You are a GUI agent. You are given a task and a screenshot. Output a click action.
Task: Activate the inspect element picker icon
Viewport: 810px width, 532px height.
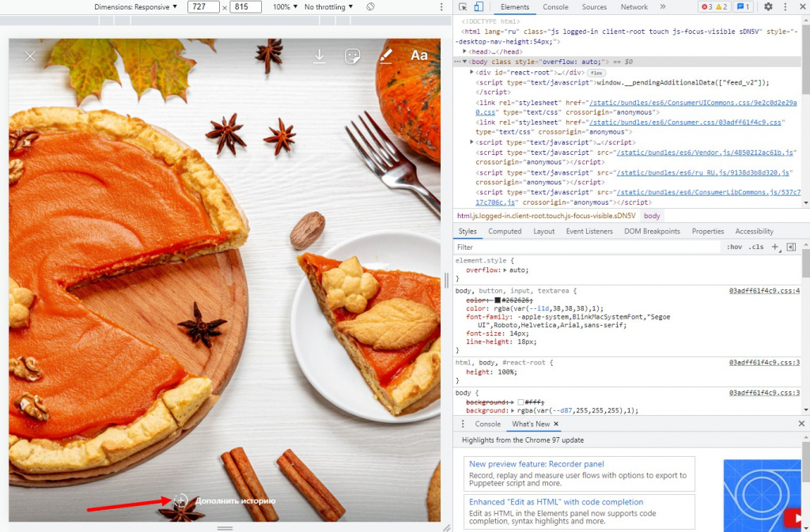point(463,6)
